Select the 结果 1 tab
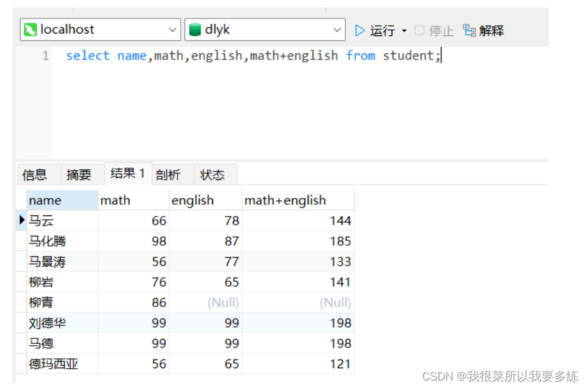 (128, 174)
